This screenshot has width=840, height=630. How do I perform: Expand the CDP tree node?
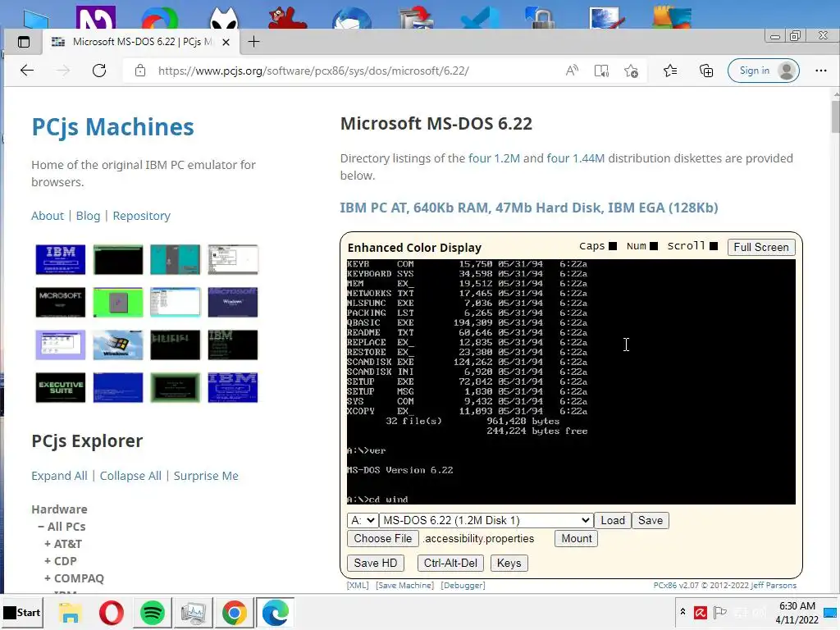[x=61, y=561]
